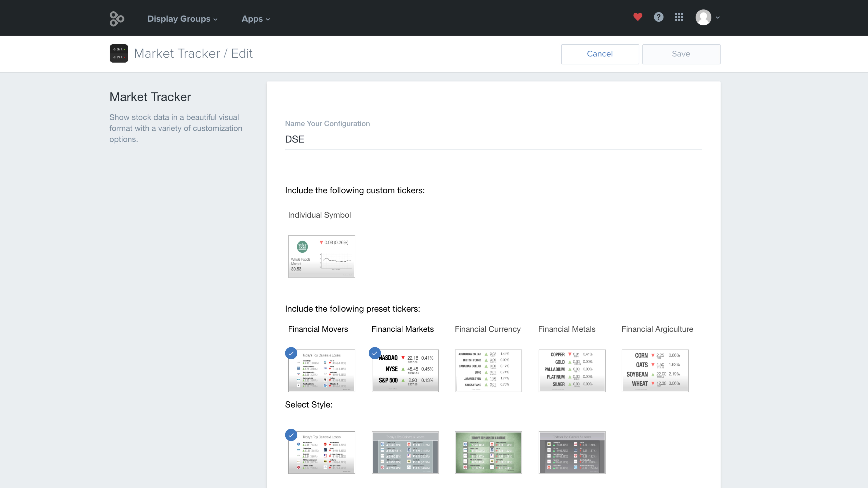Choose the white light style thumbnail

pos(321,453)
